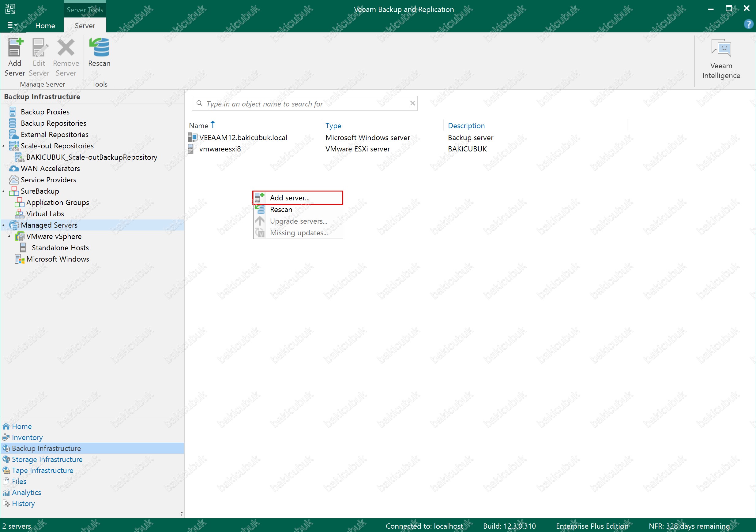
Task: Click Build: 12.3.0.310 status text
Action: tap(510, 526)
